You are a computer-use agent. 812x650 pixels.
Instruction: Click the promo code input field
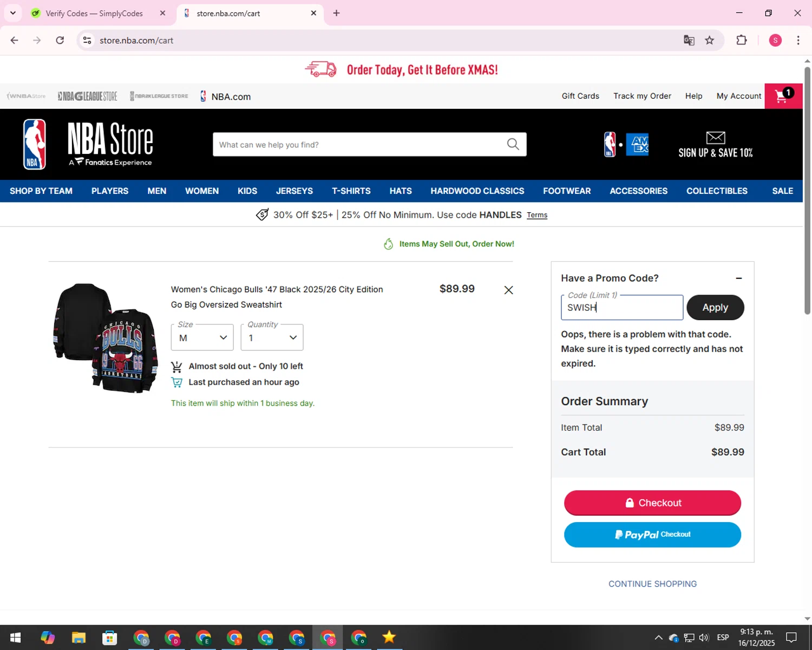tap(622, 308)
